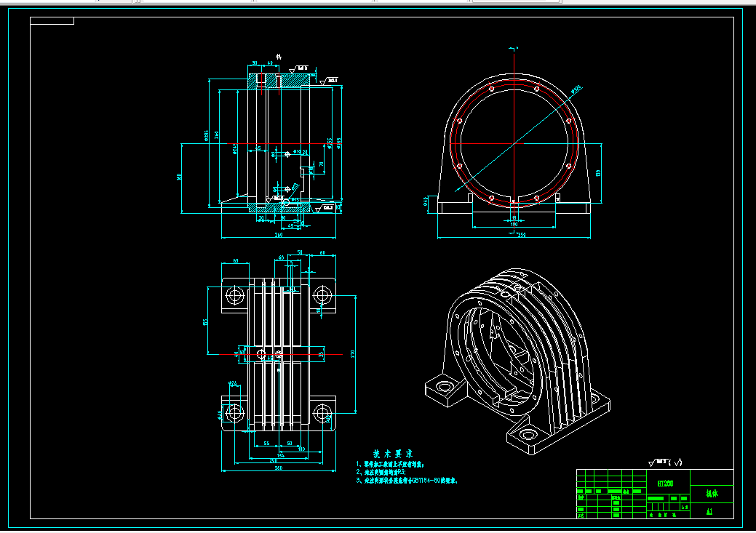Select the isometric 3D view of the housing

click(517, 361)
